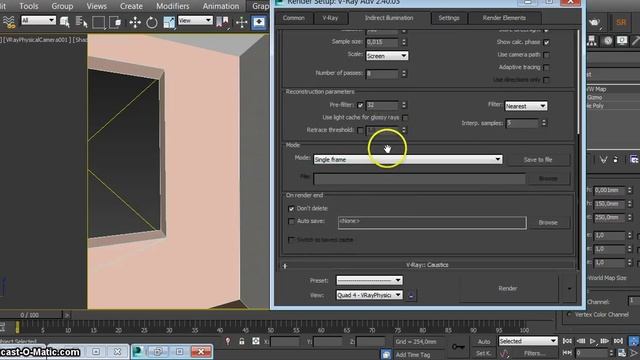
Task: Enable Use light cache for glossy rays
Action: click(x=405, y=118)
